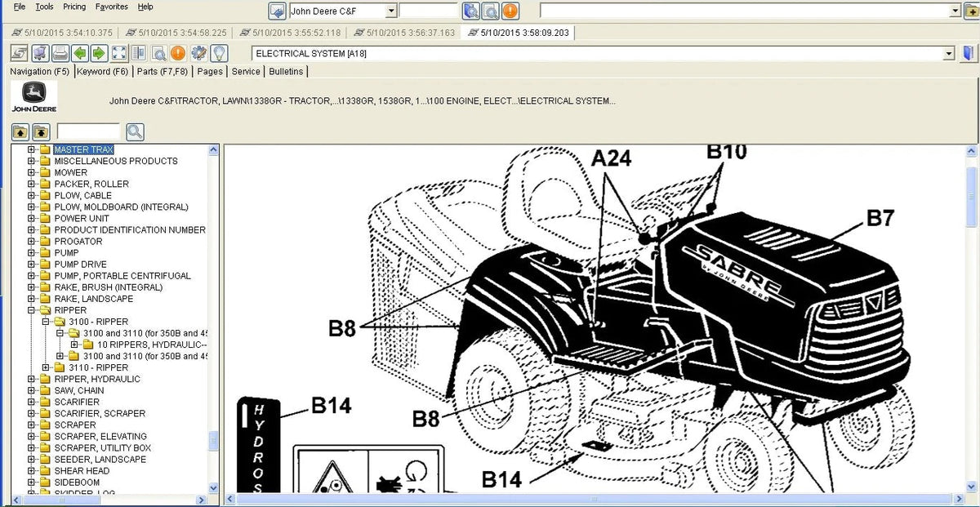Click the tree panel search input field
The width and height of the screenshot is (980, 507).
pyautogui.click(x=88, y=131)
